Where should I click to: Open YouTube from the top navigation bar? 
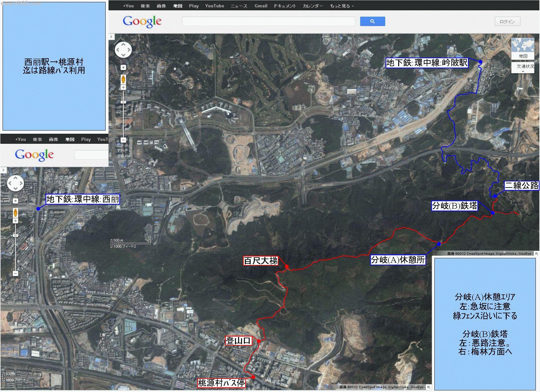(214, 6)
